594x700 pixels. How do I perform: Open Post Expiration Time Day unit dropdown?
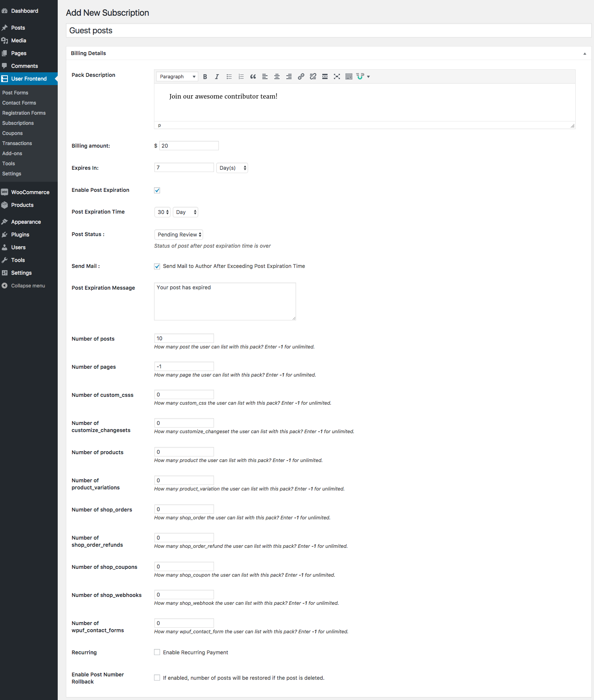pos(186,212)
